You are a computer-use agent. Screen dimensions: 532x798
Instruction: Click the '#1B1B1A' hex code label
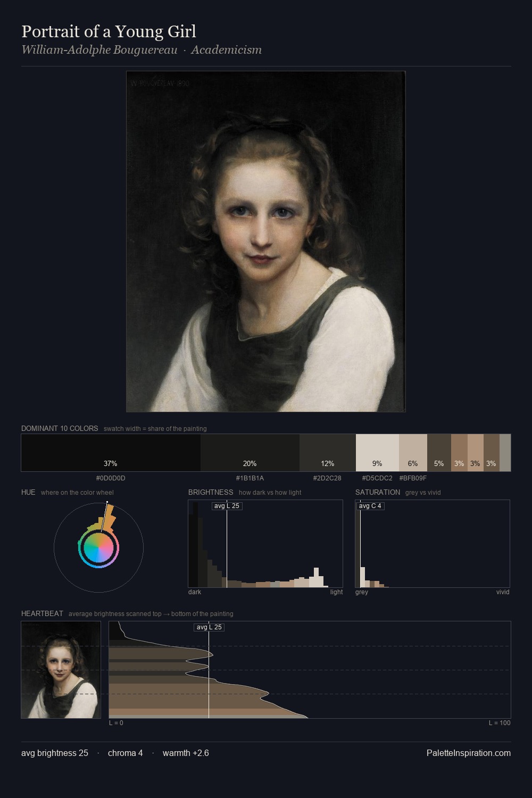pos(250,478)
